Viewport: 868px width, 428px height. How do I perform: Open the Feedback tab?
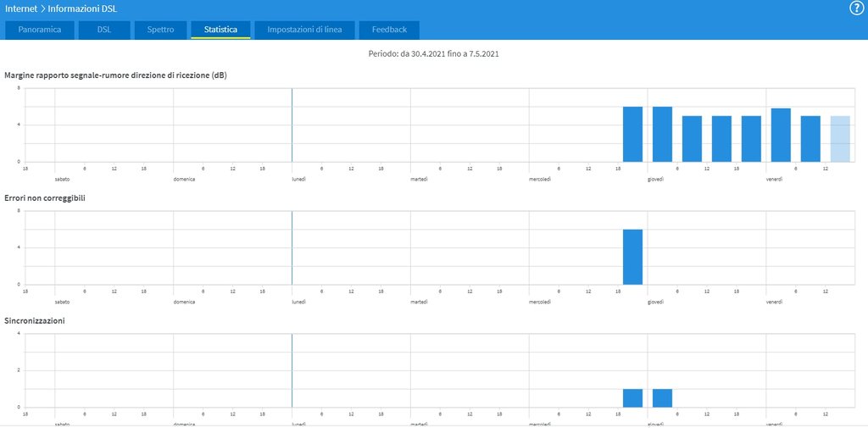coord(389,30)
